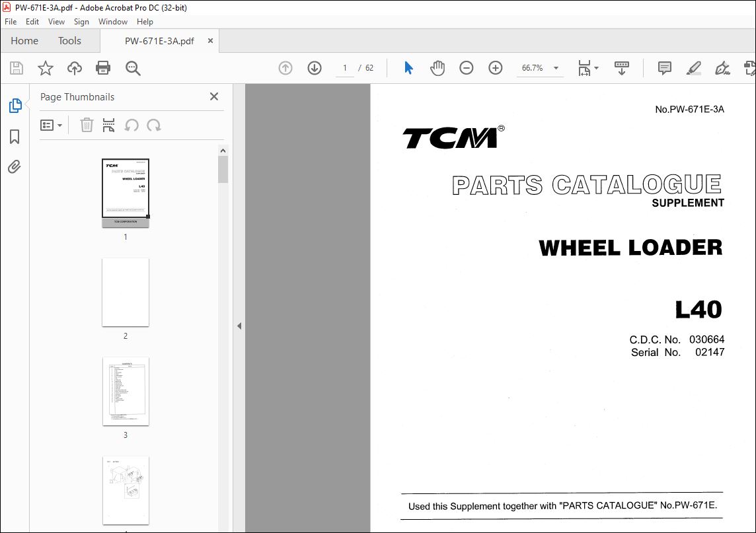
Task: Go to next page arrow button
Action: point(315,68)
